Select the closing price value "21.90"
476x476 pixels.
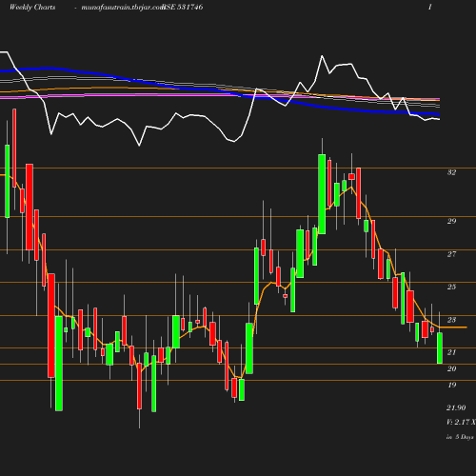pos(456,407)
